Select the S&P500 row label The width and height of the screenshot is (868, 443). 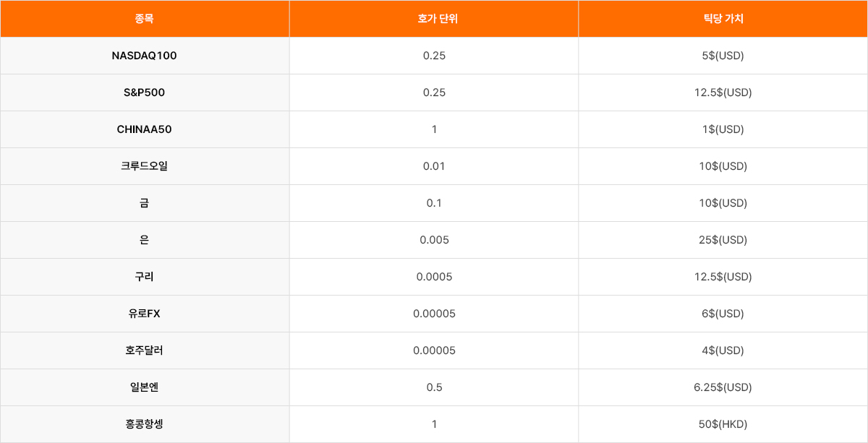click(145, 93)
